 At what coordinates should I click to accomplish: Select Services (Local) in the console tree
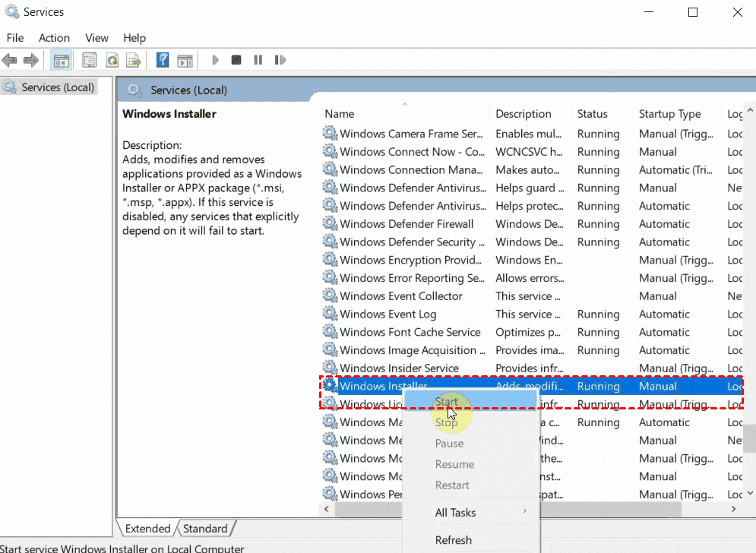58,87
